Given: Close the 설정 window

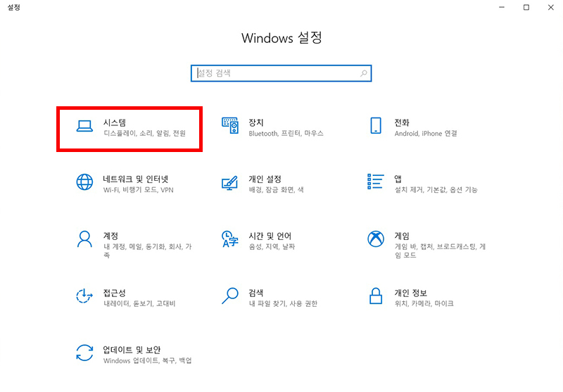Looking at the screenshot, I should click(x=551, y=7).
